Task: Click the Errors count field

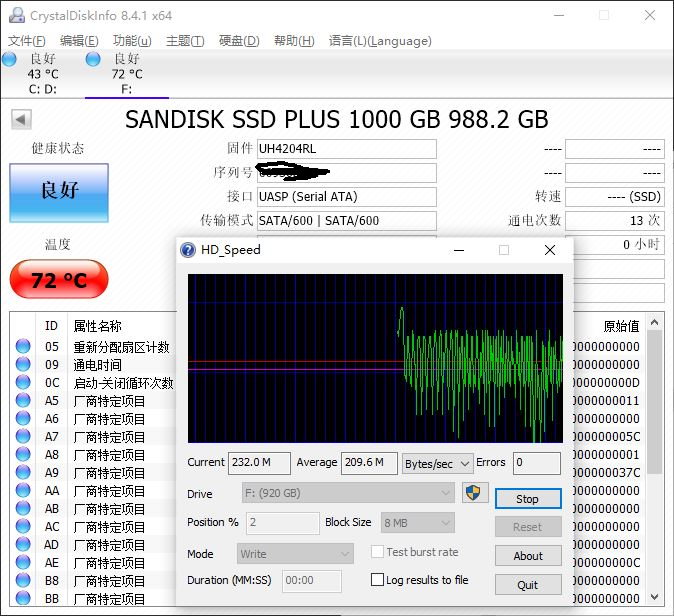Action: (x=536, y=463)
